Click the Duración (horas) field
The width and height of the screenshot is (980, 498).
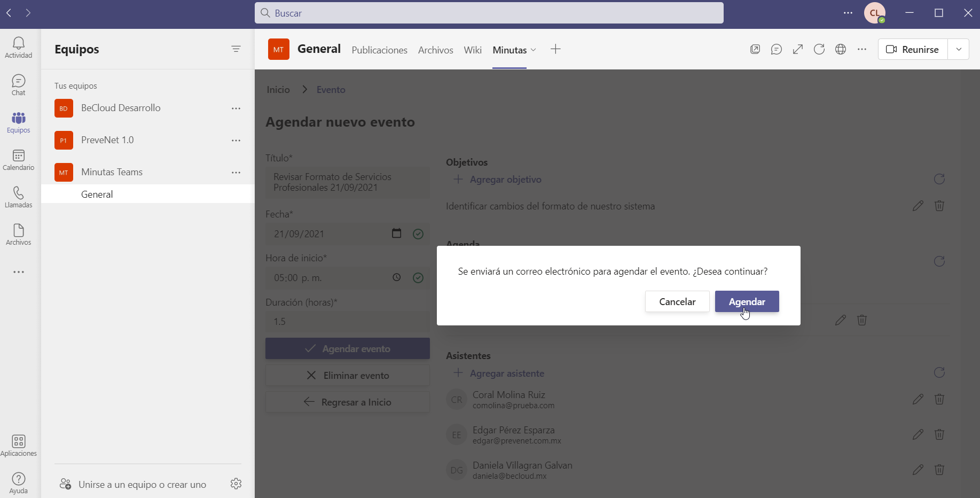(348, 322)
